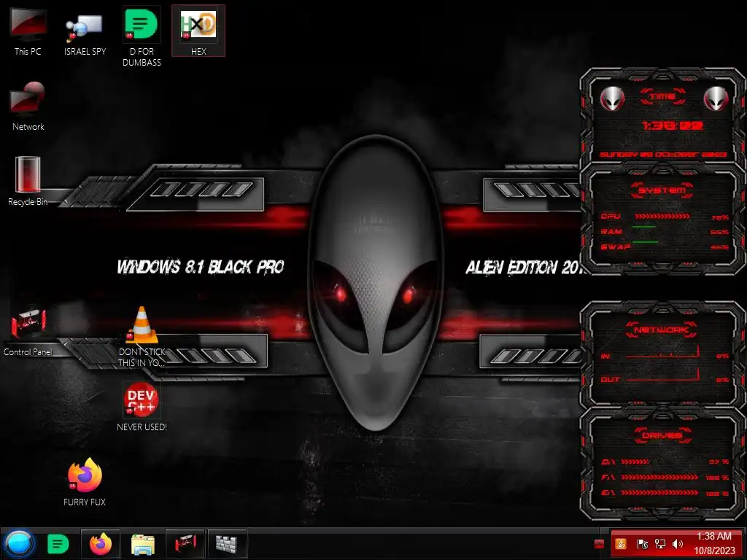This screenshot has height=560, width=747.
Task: Click the SYSTEM gadget header
Action: 662,190
